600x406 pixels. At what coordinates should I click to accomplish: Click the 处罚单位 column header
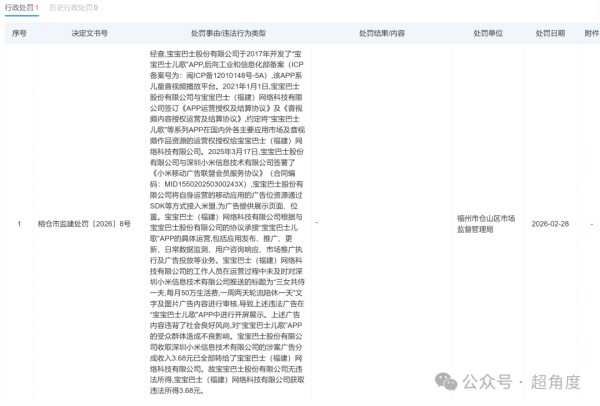(488, 33)
